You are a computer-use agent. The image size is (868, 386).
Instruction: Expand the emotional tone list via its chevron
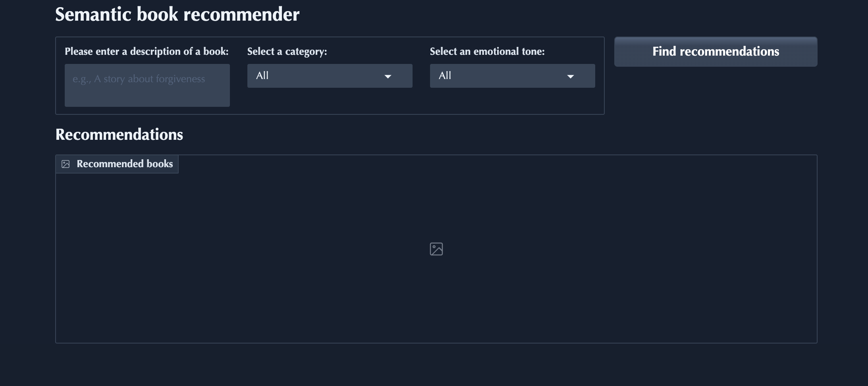point(571,77)
